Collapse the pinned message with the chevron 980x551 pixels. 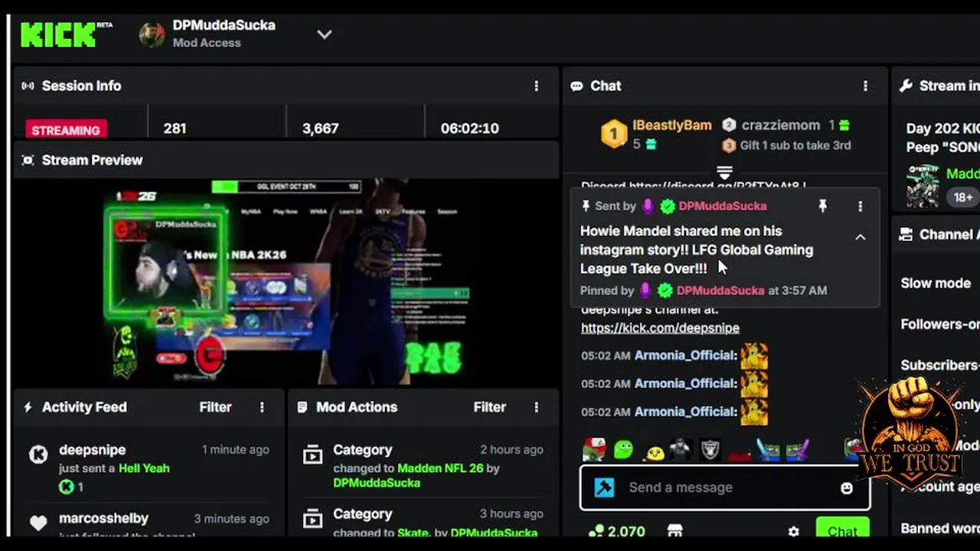[860, 237]
